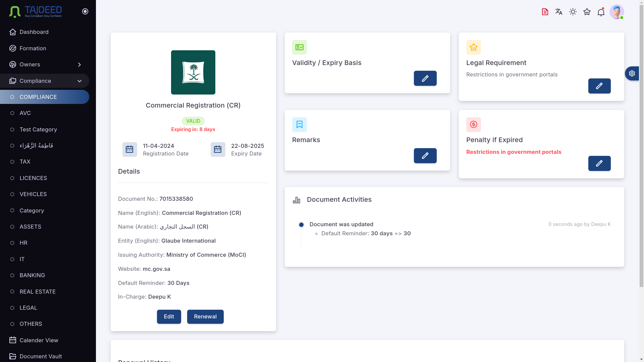Toggle light mode with the sun icon
The height and width of the screenshot is (362, 644).
(573, 12)
